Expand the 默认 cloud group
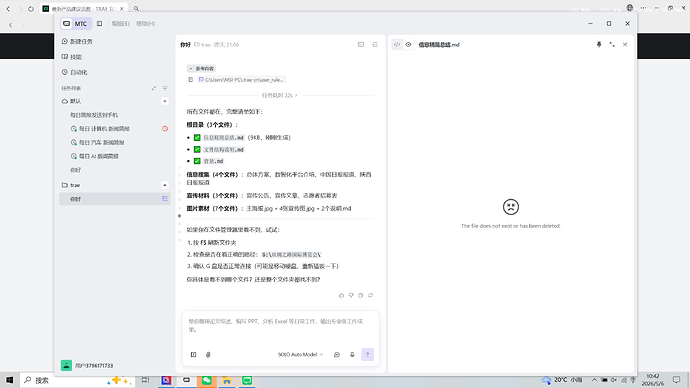Screen dimensions: 690x388 tap(71, 101)
